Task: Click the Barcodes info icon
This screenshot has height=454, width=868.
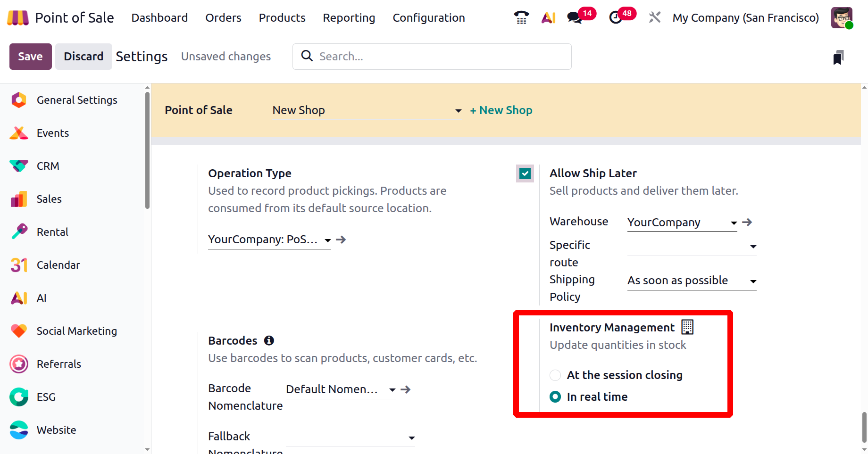Action: [x=269, y=340]
